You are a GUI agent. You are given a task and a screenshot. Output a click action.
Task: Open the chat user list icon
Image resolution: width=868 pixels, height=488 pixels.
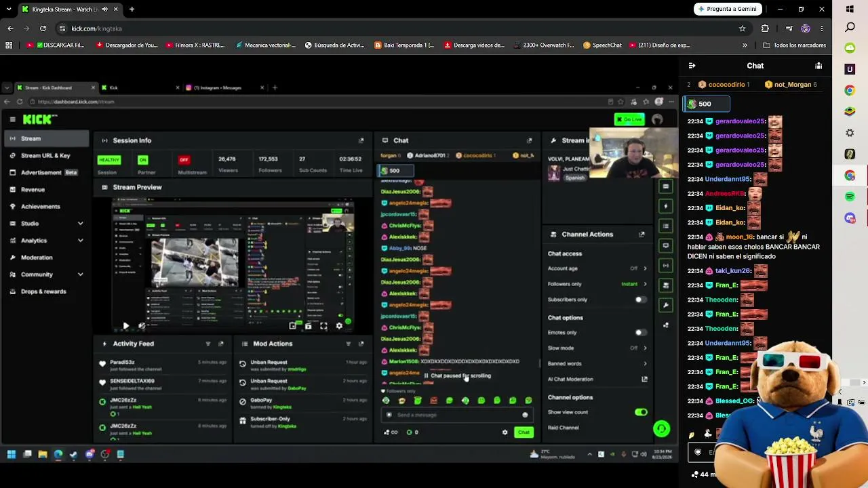818,66
